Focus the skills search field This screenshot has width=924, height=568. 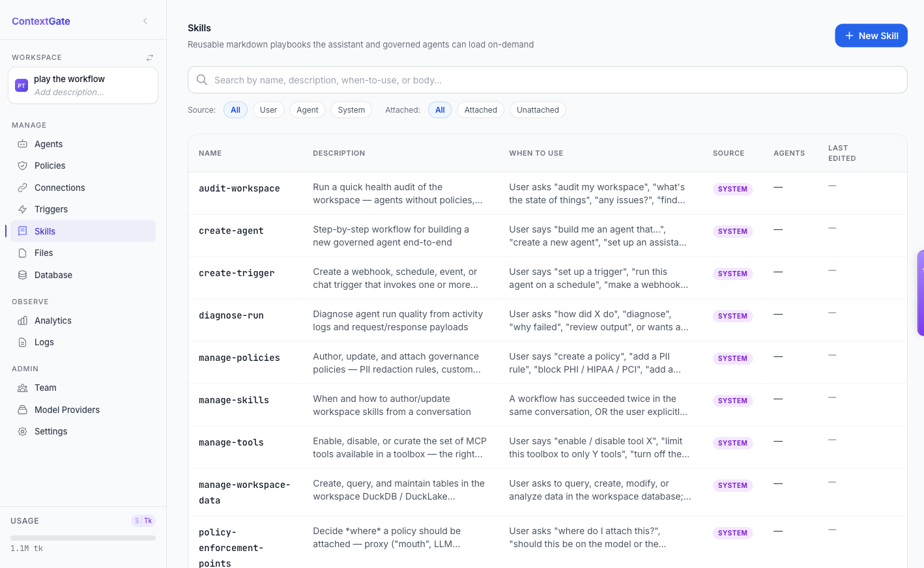coord(547,79)
